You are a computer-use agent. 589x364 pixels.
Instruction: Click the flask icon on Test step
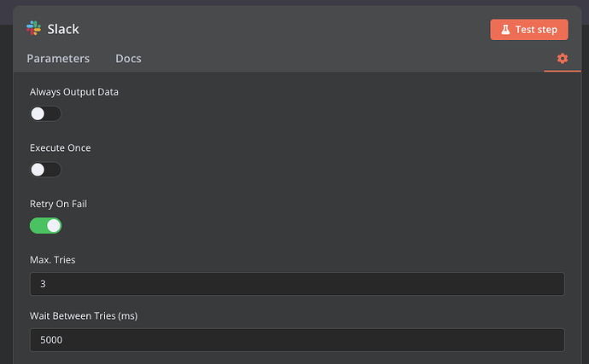point(504,30)
